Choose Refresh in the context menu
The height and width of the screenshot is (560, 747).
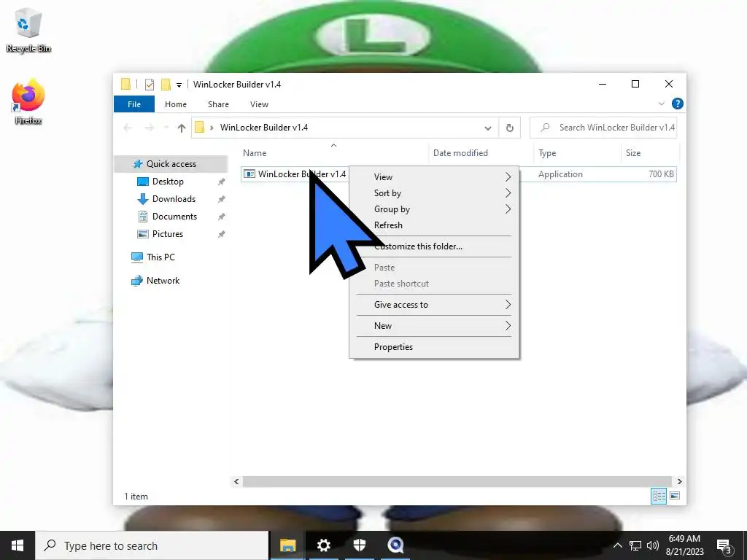pyautogui.click(x=434, y=225)
